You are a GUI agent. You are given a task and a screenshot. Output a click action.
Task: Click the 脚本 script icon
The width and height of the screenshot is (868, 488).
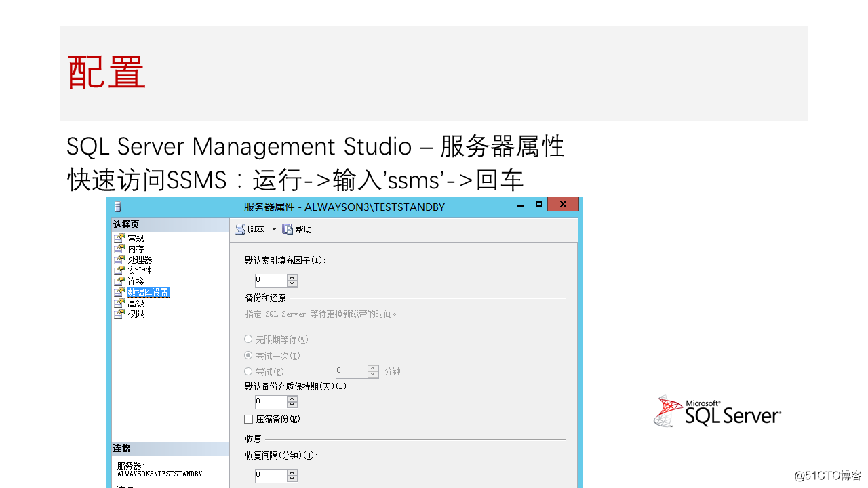click(240, 229)
